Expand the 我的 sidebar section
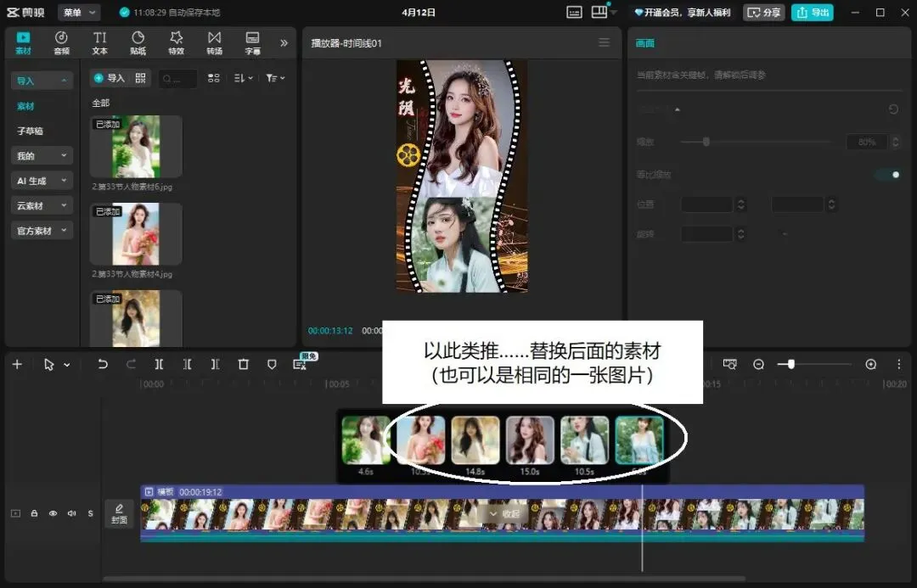 [x=42, y=155]
